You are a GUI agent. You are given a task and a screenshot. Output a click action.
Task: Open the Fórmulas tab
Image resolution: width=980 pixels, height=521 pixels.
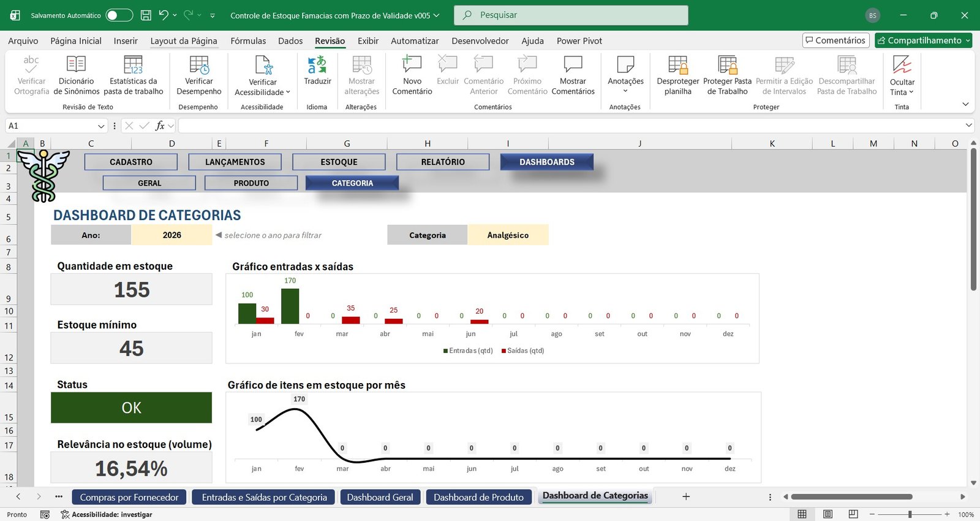[248, 40]
